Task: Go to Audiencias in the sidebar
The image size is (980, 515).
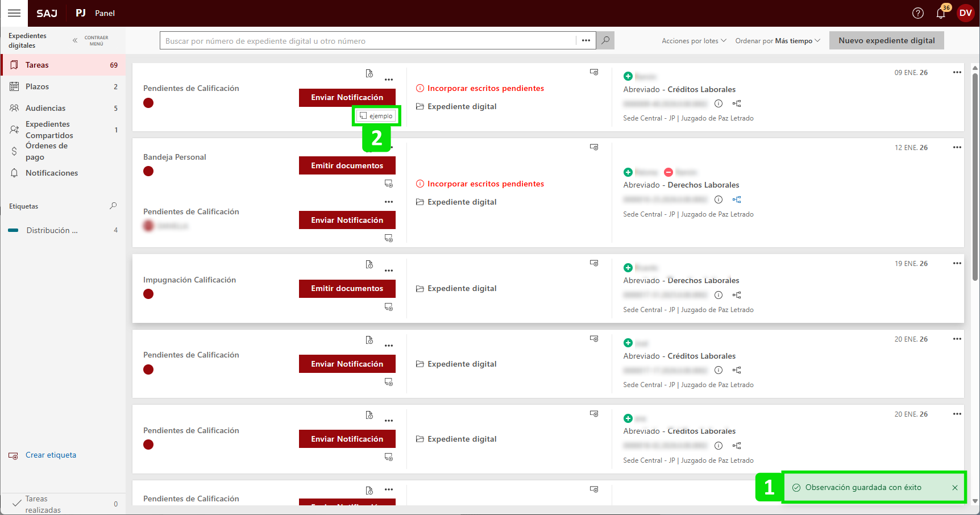Action: pyautogui.click(x=45, y=108)
